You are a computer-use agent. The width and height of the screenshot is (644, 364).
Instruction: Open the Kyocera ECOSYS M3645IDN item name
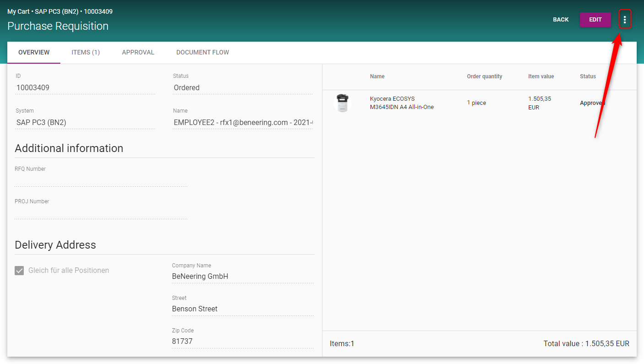(402, 103)
